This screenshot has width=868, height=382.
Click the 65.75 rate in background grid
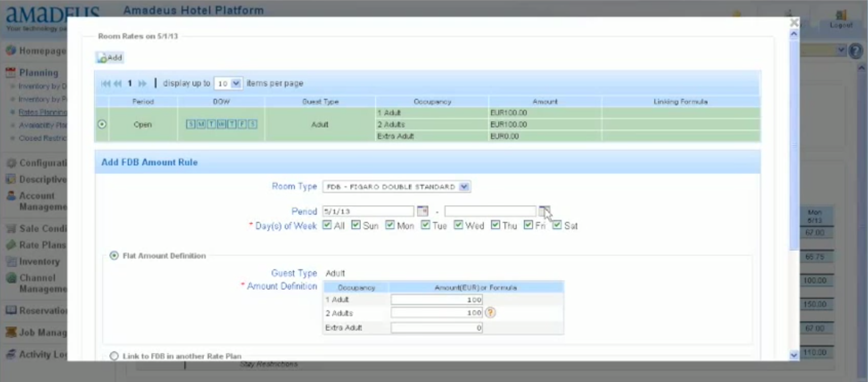click(815, 257)
